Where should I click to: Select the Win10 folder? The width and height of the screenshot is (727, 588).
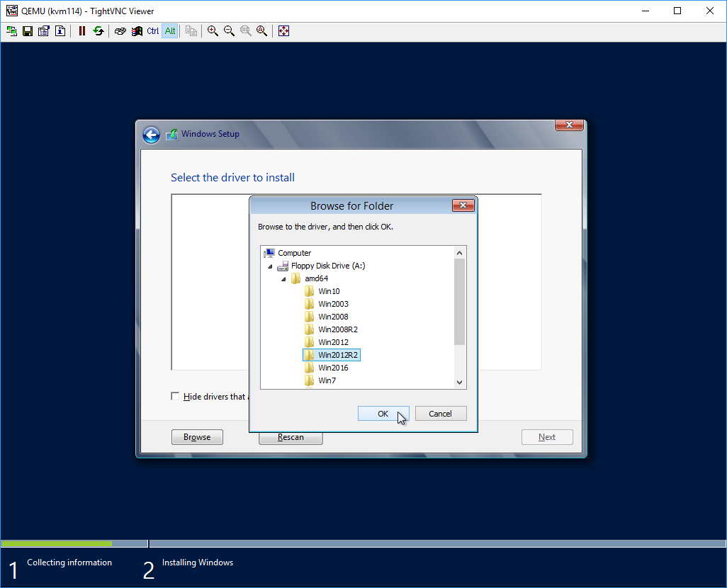click(x=329, y=291)
